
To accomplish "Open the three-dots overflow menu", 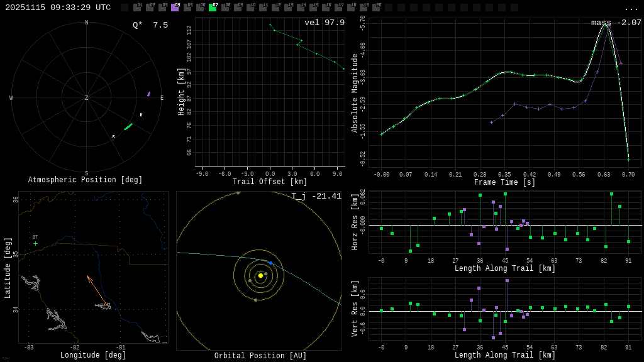I will tap(631, 8).
